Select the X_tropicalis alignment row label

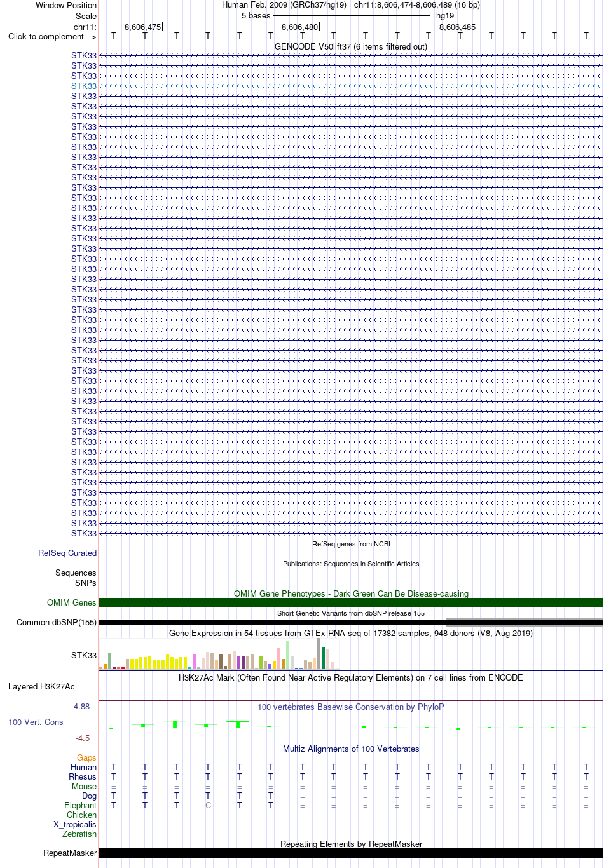[x=75, y=824]
